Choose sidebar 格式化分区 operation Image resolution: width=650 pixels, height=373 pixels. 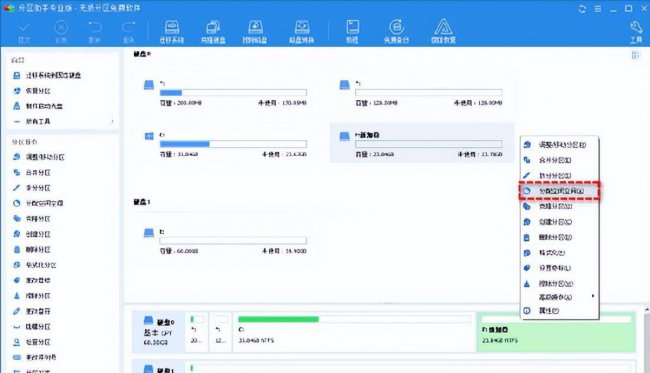coord(35,265)
